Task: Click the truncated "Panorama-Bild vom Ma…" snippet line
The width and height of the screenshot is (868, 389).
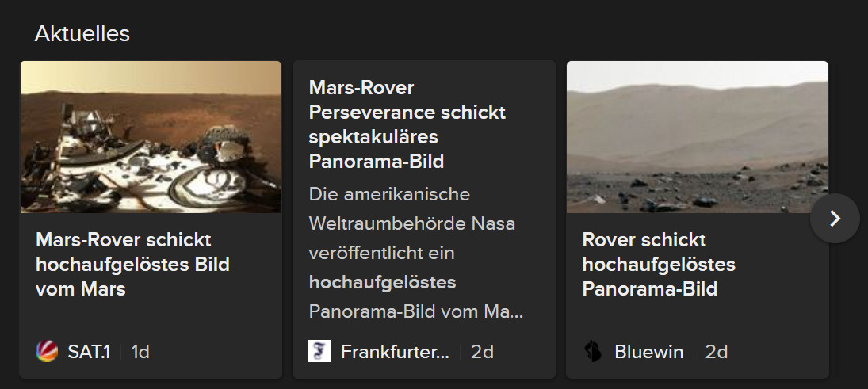Action: pyautogui.click(x=416, y=311)
